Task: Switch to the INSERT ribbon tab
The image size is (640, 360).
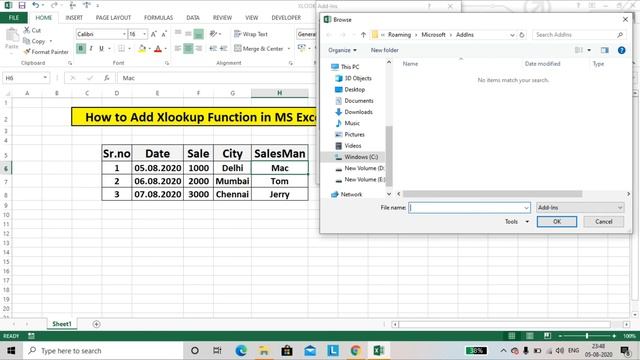Action: tap(74, 18)
